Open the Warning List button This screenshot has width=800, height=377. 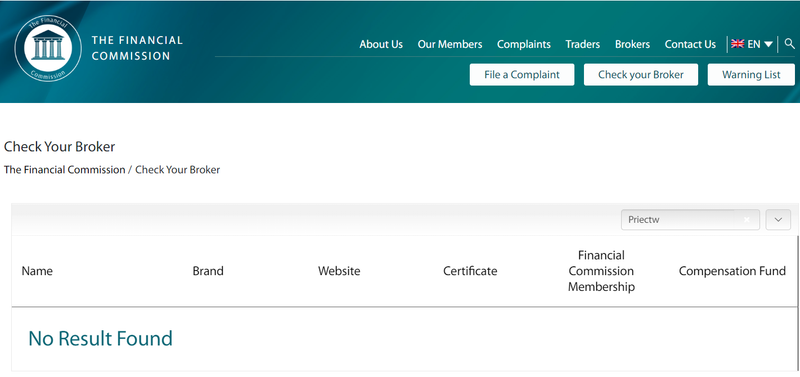tap(751, 74)
